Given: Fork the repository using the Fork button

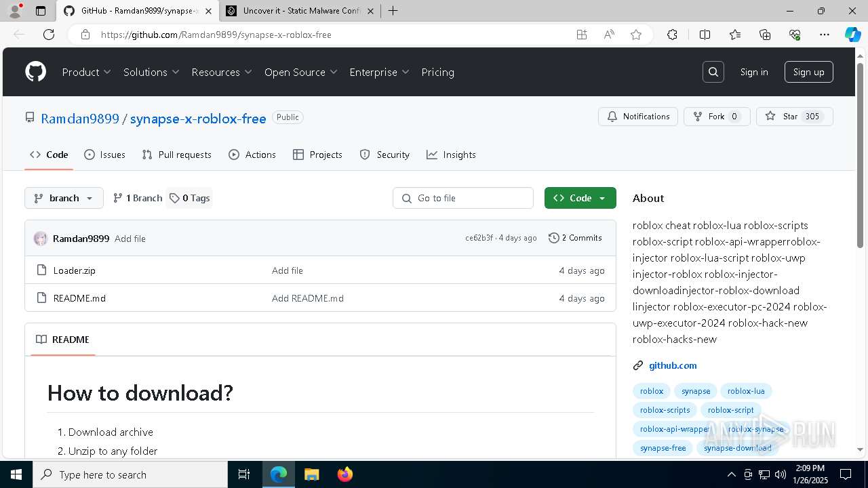Looking at the screenshot, I should pos(717,117).
